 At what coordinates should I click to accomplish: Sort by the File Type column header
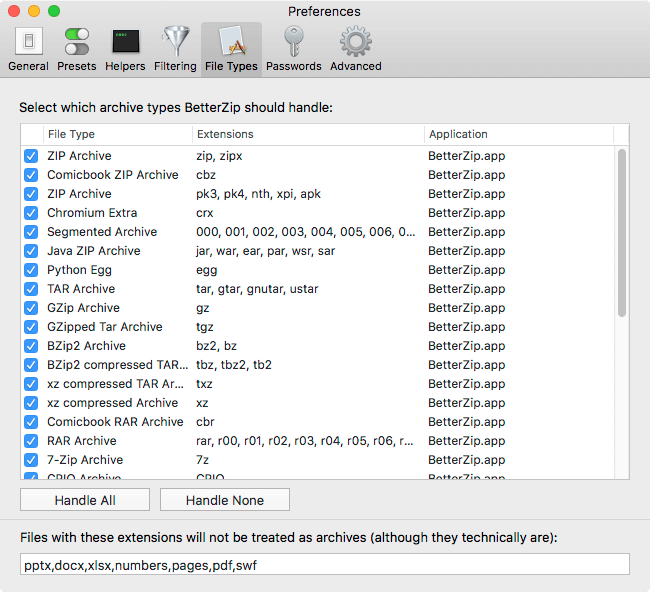pyautogui.click(x=118, y=134)
